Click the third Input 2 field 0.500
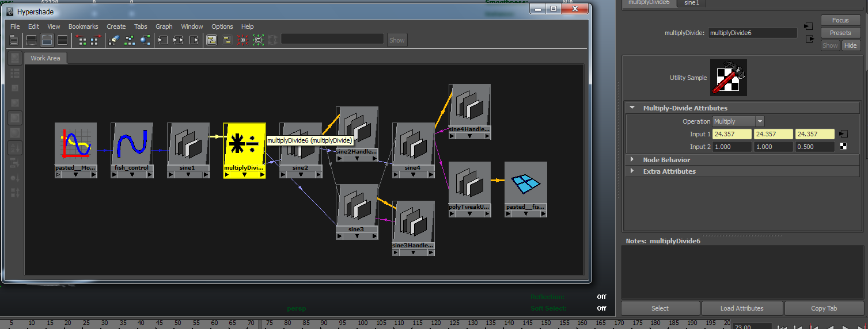This screenshot has width=868, height=329. tap(815, 147)
